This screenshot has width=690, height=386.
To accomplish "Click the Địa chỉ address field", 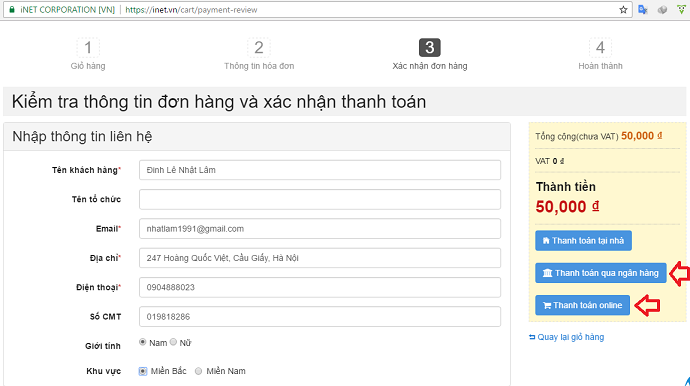I will pos(320,258).
